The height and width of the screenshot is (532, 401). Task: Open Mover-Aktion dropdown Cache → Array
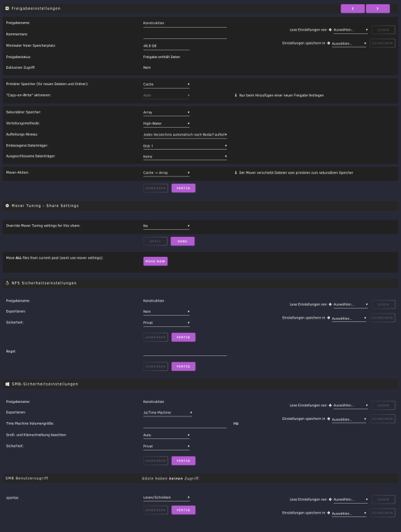pos(166,172)
